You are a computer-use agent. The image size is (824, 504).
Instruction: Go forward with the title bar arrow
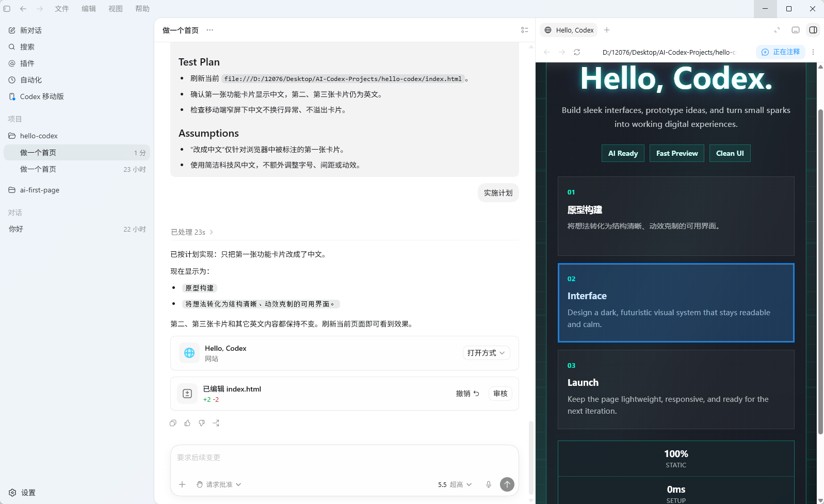pos(40,9)
